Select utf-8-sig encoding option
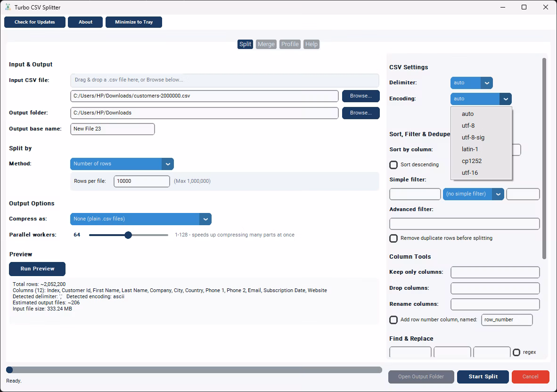557x392 pixels. coord(481,138)
